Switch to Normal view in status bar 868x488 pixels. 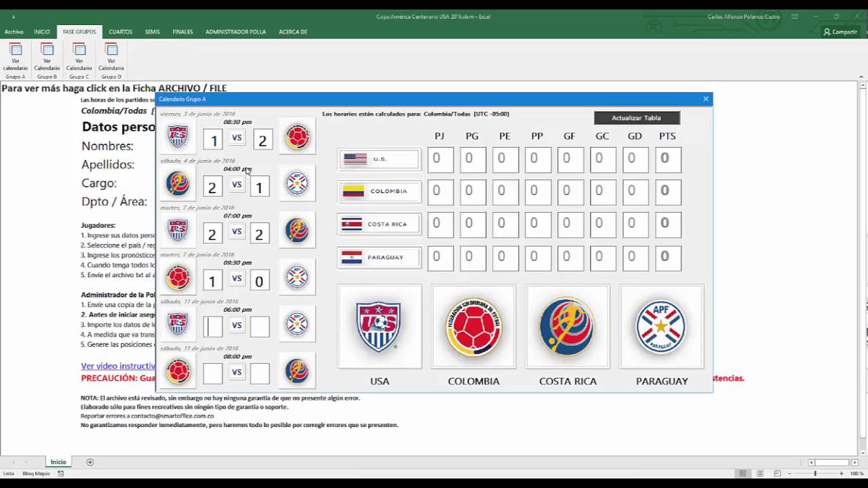(743, 473)
